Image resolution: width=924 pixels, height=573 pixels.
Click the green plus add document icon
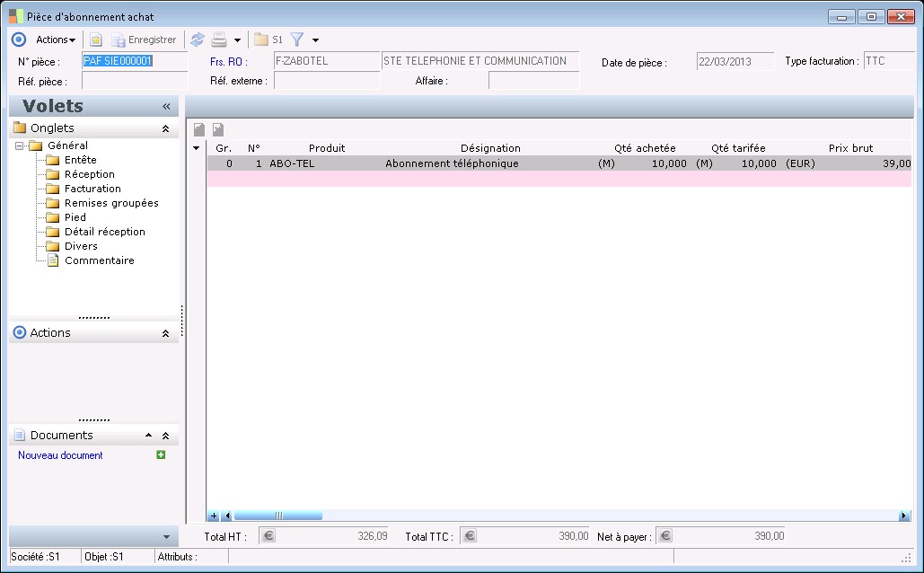(x=161, y=454)
